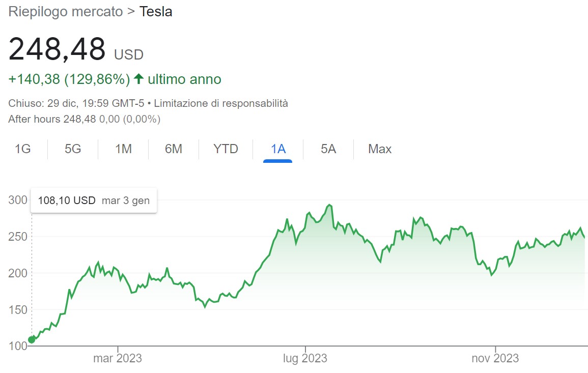
Task: Click the chart's highest peak in July
Action: (x=330, y=205)
